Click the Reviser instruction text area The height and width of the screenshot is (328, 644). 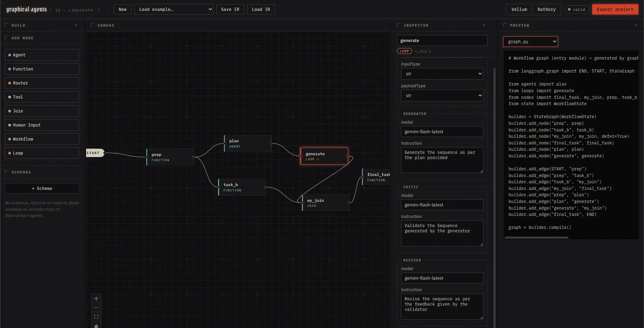(x=442, y=307)
